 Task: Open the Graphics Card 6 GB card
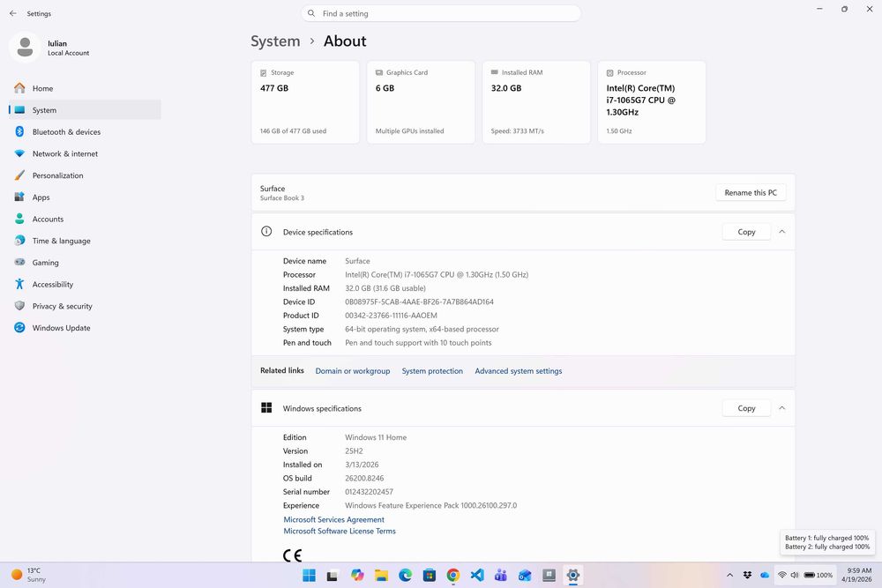(421, 102)
